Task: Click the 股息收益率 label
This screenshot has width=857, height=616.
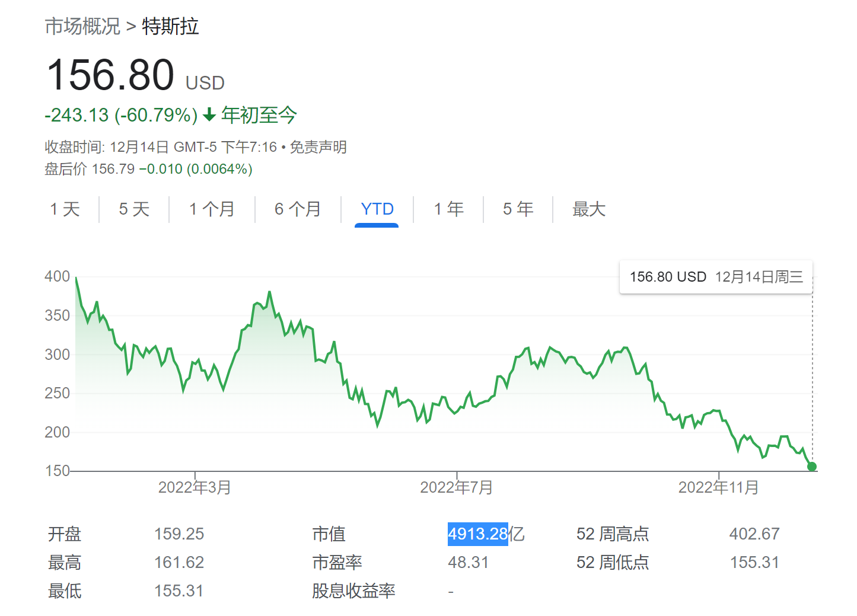Action: point(353,591)
